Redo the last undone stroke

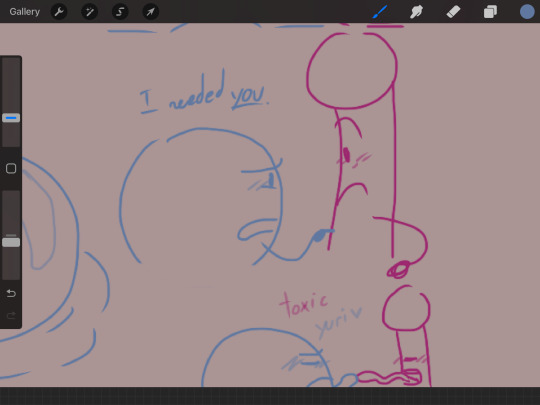[x=11, y=315]
